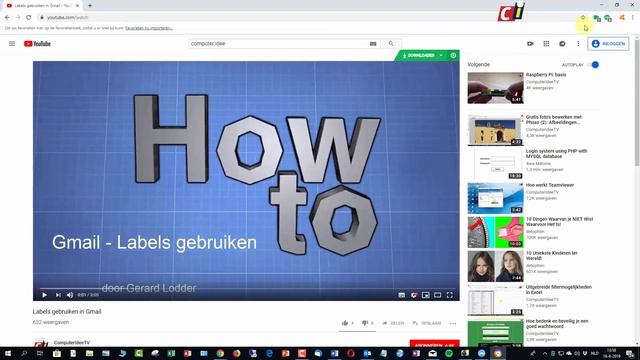
Task: Open the ComputerIdeeTV channel name
Action: [x=72, y=342]
